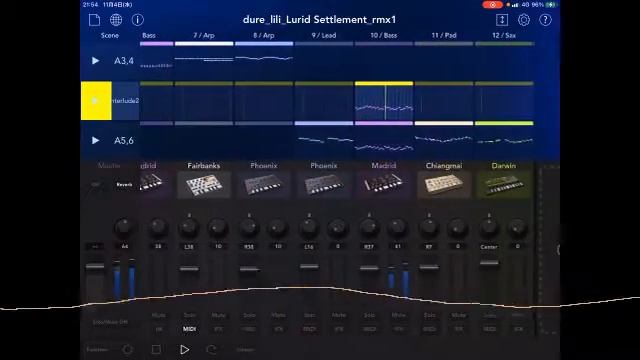Mute the Fairbanks track
The image size is (640, 360).
point(218,316)
